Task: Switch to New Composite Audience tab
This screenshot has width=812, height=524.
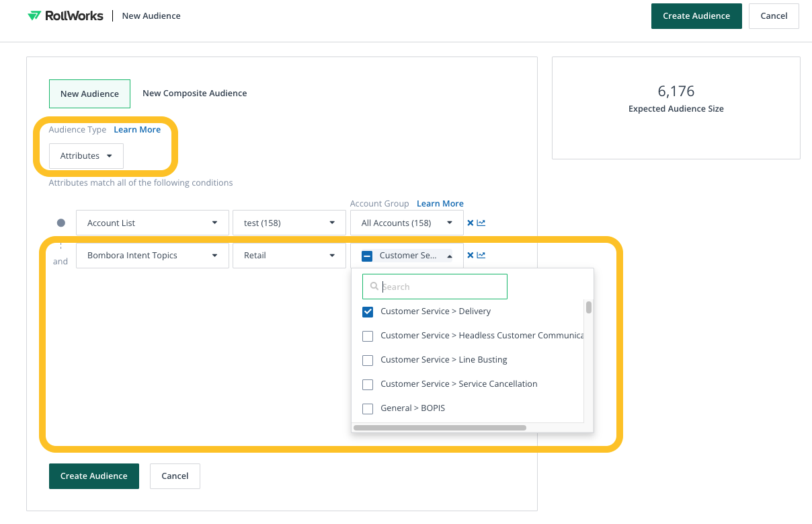Action: click(195, 93)
